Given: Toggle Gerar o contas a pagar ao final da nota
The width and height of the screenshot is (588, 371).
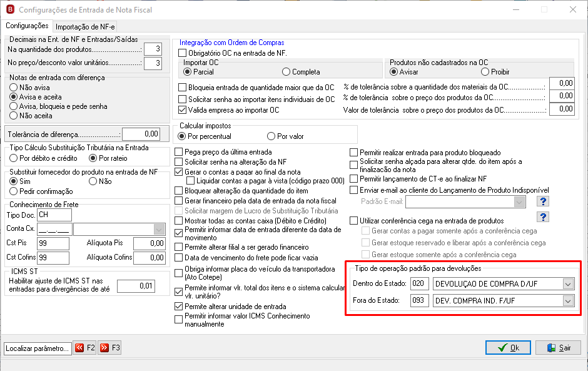Looking at the screenshot, I should [x=178, y=172].
